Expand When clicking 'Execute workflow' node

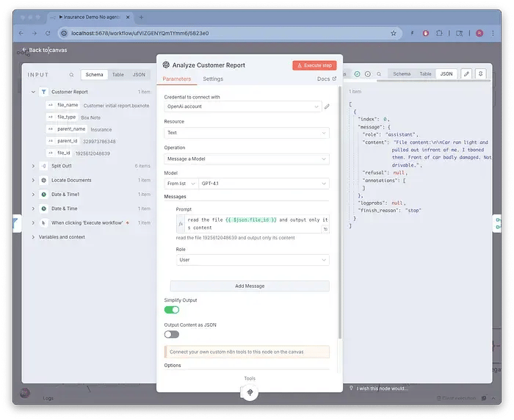click(33, 222)
